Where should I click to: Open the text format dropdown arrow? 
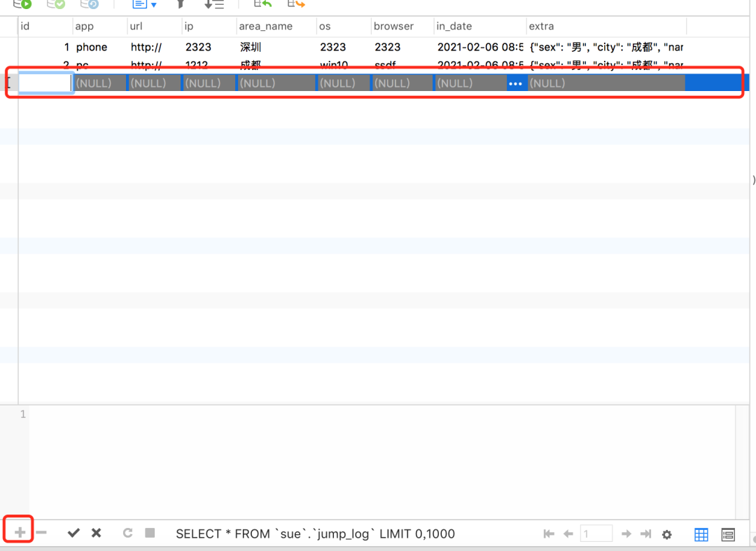[154, 5]
